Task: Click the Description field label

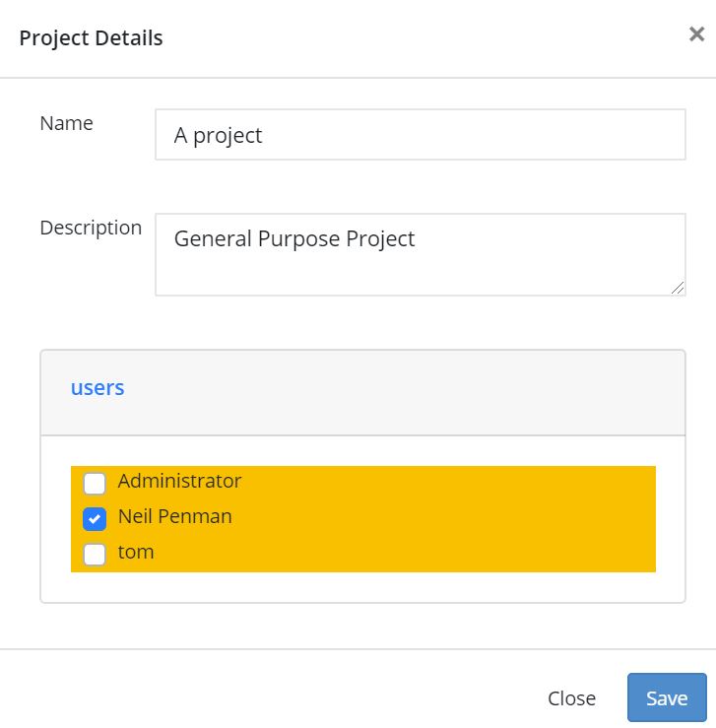Action: (91, 228)
